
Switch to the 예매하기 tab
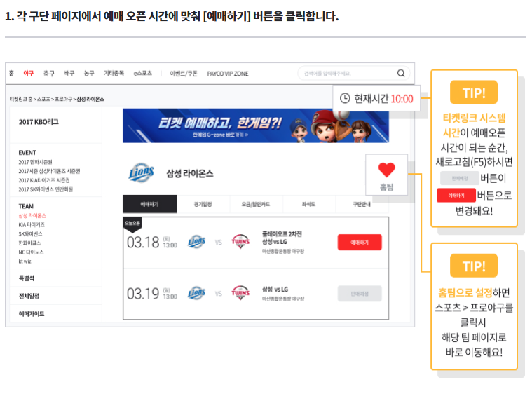click(149, 204)
